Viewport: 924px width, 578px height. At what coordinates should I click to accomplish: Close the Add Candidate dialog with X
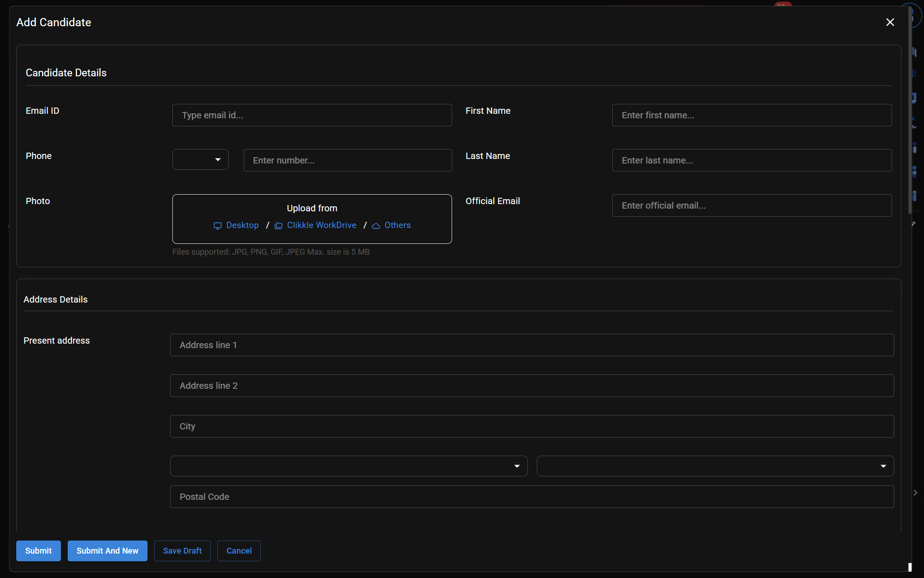890,22
